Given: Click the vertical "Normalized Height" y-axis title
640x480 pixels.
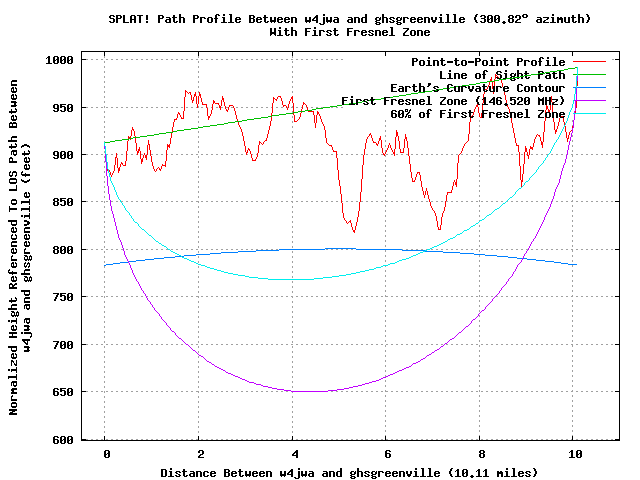Looking at the screenshot, I should point(21,249).
